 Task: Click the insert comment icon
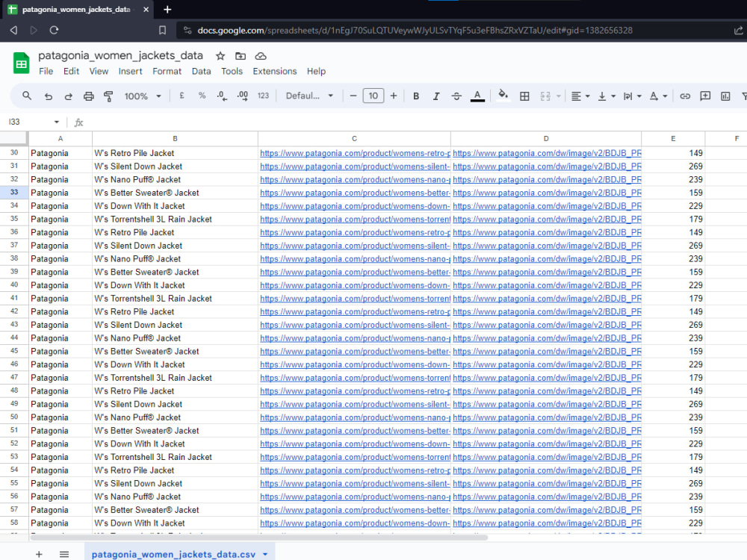click(705, 96)
